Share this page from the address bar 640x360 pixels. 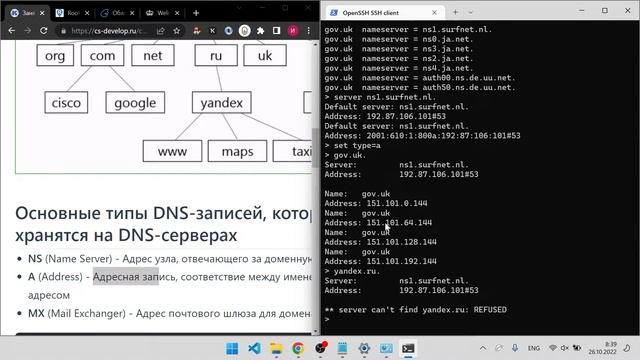[160, 31]
